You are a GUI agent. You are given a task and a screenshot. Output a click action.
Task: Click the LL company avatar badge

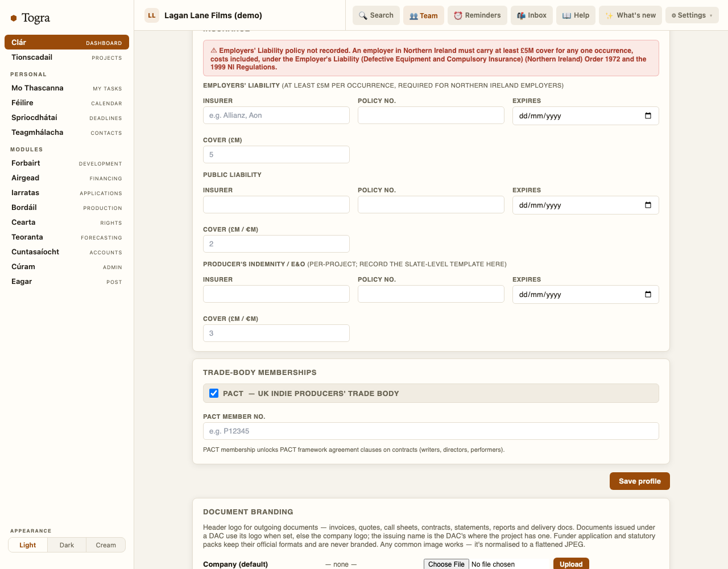point(152,15)
